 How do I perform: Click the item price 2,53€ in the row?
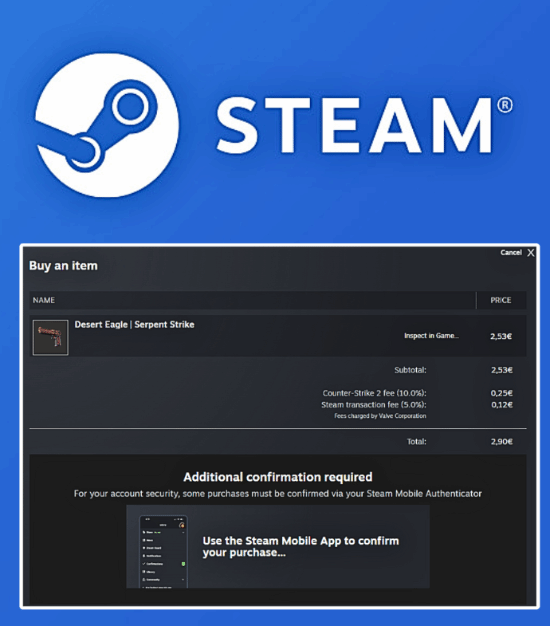(501, 336)
